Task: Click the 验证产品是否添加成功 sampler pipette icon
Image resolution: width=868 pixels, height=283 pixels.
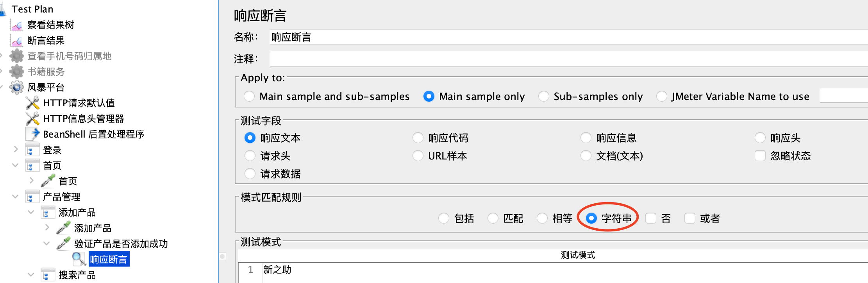Action: (64, 243)
